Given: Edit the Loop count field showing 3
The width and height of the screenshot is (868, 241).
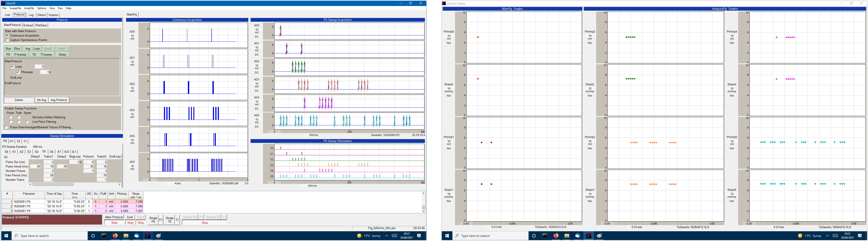Looking at the screenshot, I should pos(39,66).
